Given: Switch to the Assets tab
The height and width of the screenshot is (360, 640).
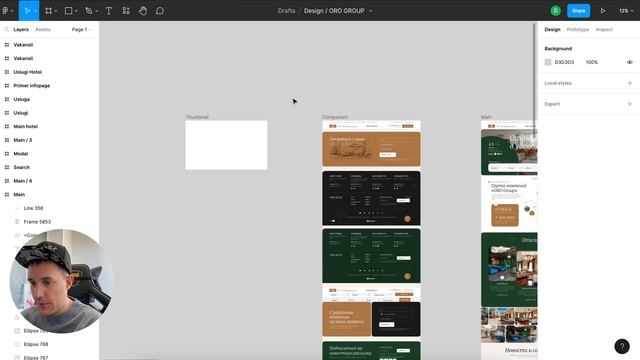Looking at the screenshot, I should pyautogui.click(x=42, y=29).
